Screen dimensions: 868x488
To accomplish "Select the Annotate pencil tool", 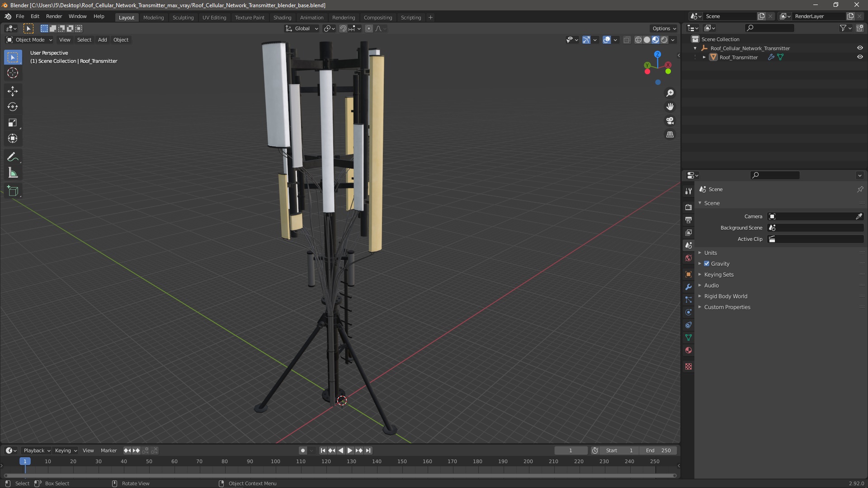I will (13, 157).
